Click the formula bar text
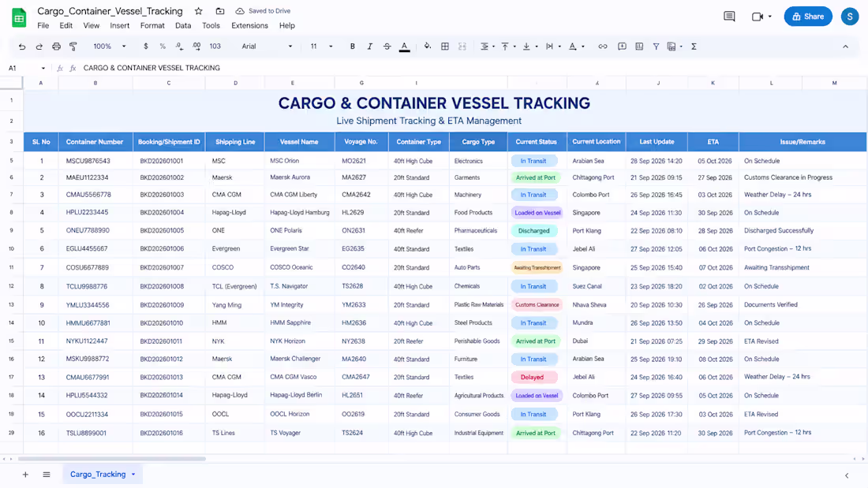 tap(152, 68)
